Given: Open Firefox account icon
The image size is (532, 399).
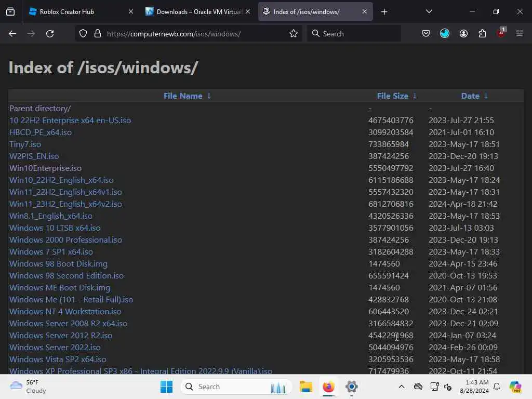Looking at the screenshot, I should pos(463,34).
